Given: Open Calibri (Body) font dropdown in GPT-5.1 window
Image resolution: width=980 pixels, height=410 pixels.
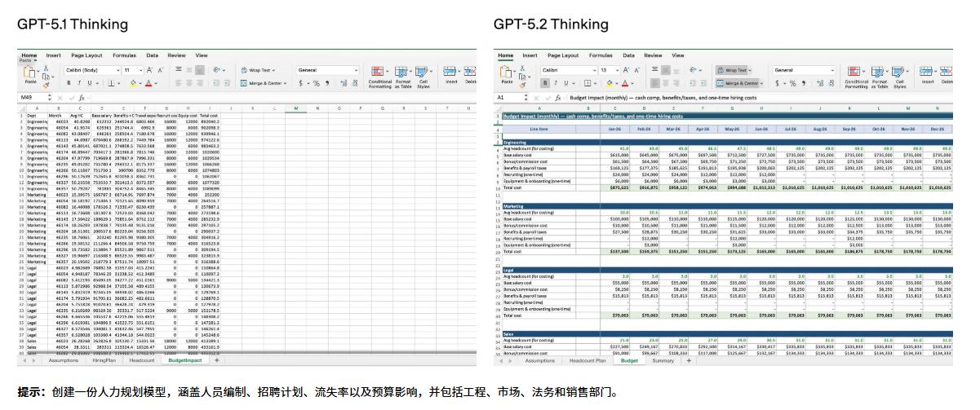Looking at the screenshot, I should point(92,70).
